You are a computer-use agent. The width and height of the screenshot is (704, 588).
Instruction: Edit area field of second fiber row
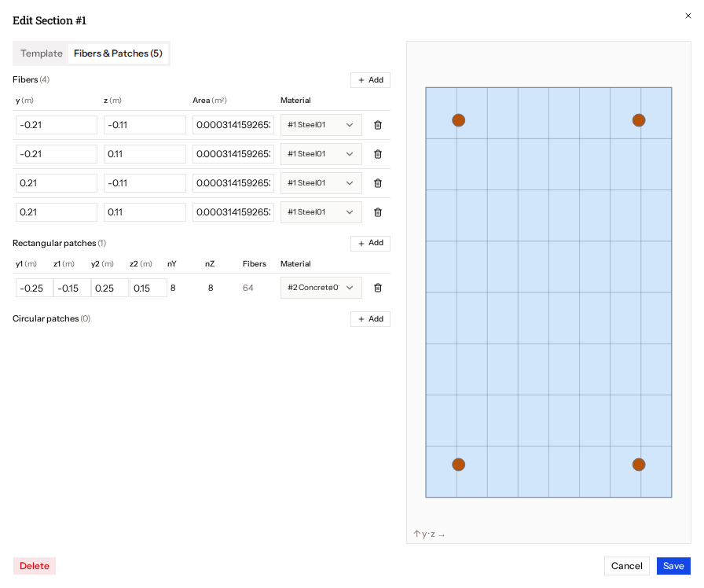[233, 154]
